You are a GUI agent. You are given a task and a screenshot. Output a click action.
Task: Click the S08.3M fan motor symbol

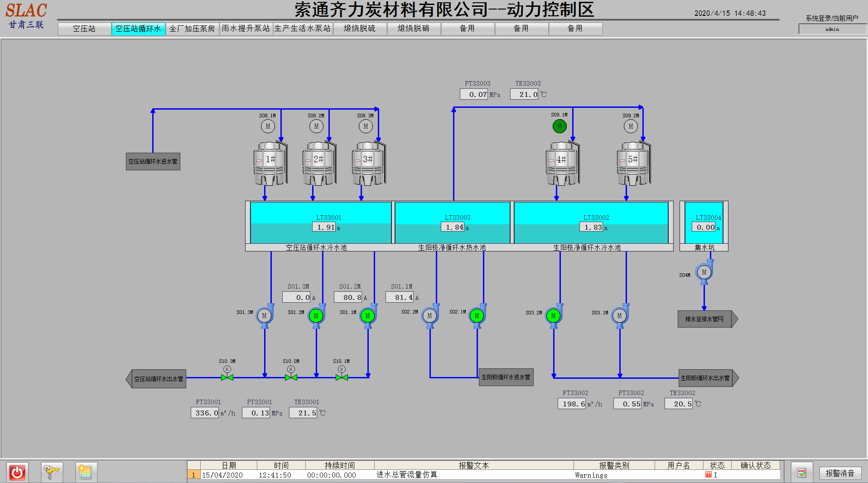click(x=366, y=126)
